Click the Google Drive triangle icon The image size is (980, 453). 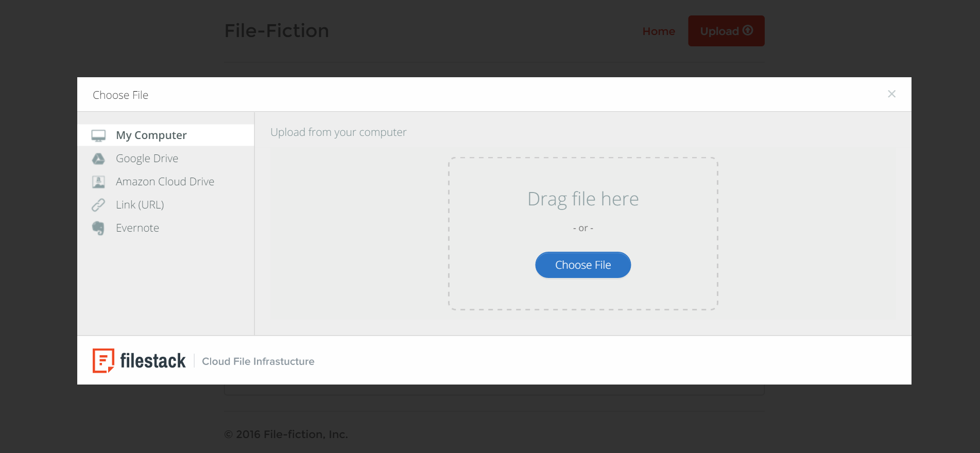point(98,159)
